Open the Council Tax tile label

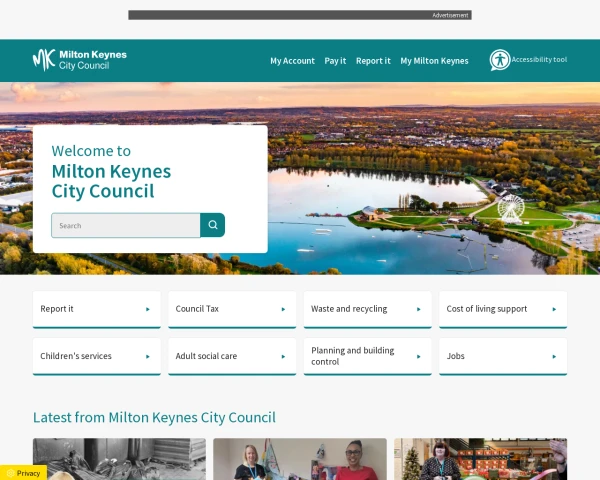tap(197, 309)
